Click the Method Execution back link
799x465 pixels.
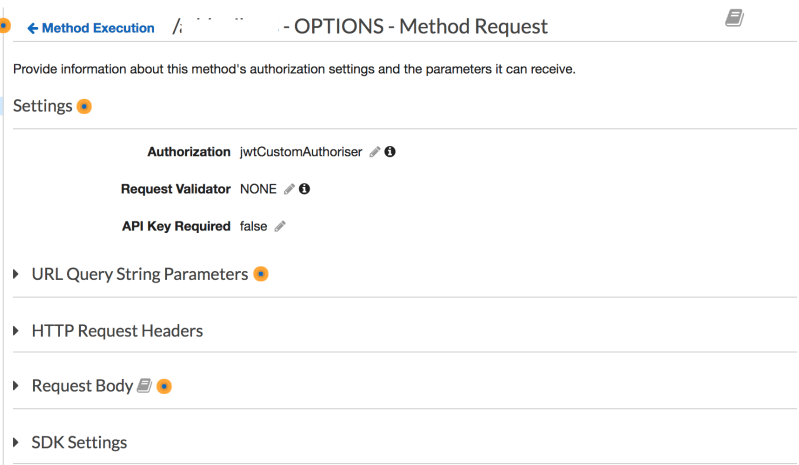98,28
